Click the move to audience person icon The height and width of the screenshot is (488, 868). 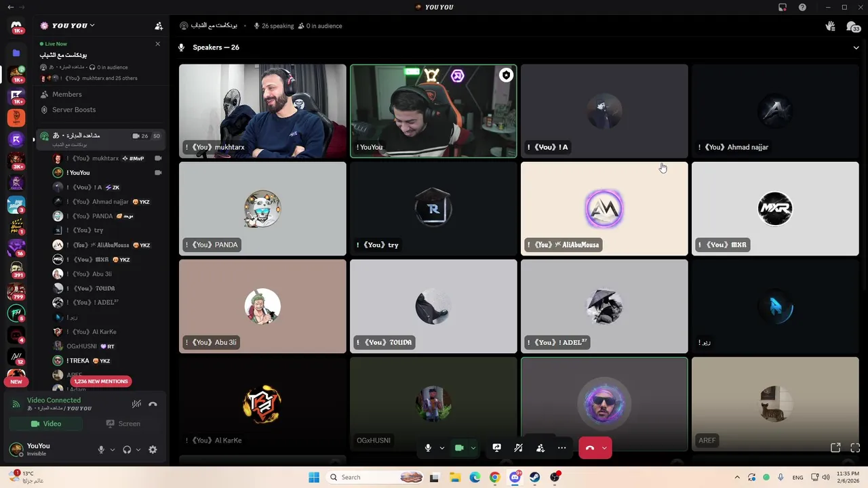(540, 448)
